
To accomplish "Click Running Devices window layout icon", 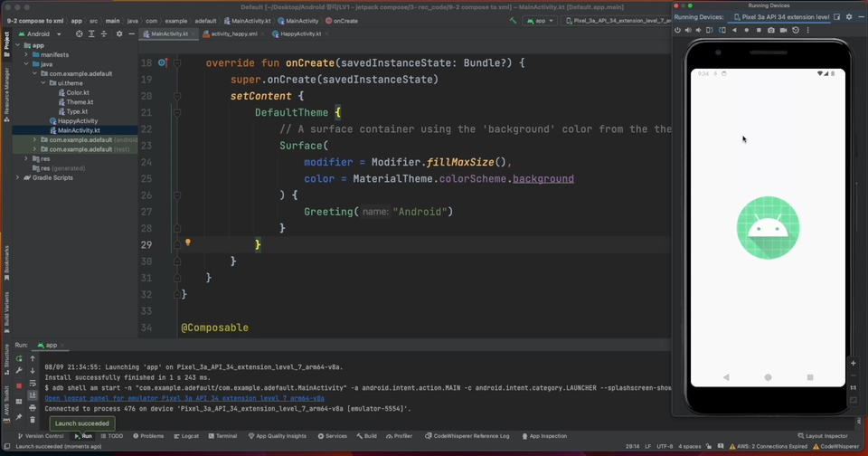I will tap(837, 17).
